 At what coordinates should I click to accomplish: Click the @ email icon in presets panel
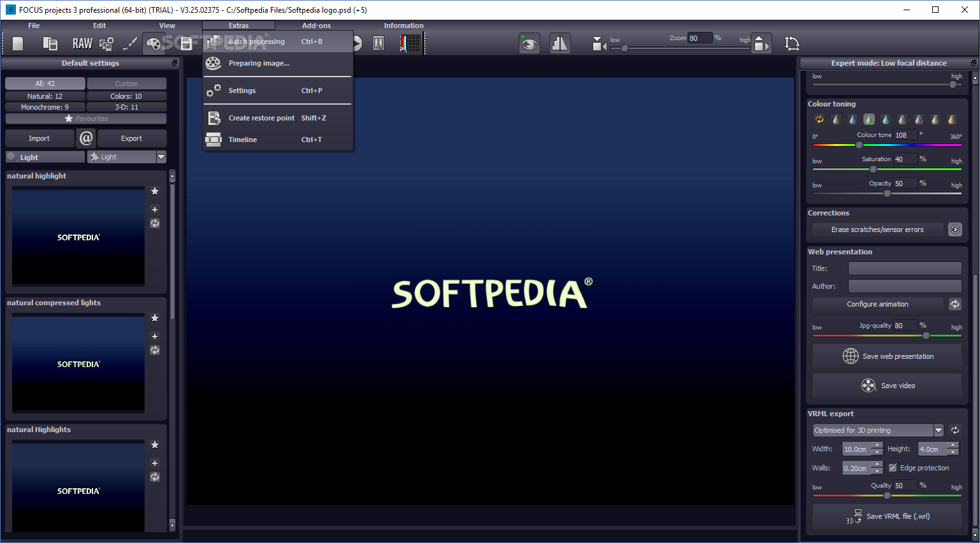[86, 138]
